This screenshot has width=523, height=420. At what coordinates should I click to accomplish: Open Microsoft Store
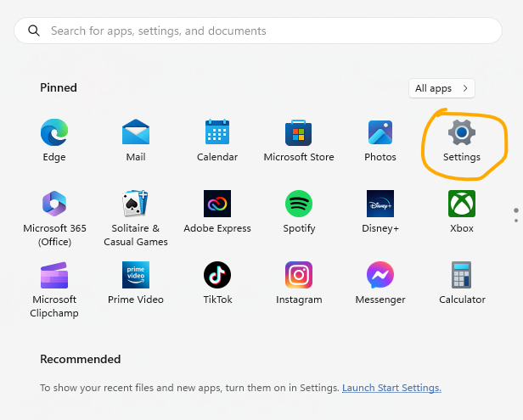click(x=299, y=140)
